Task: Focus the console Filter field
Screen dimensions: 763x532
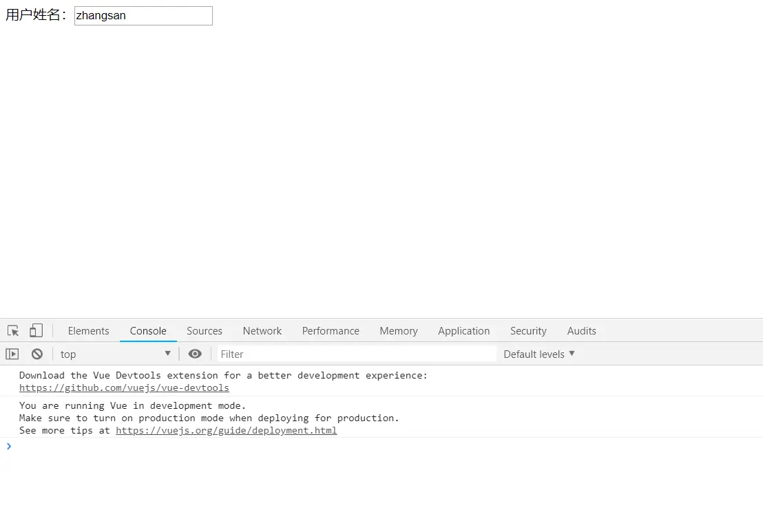Action: point(356,354)
